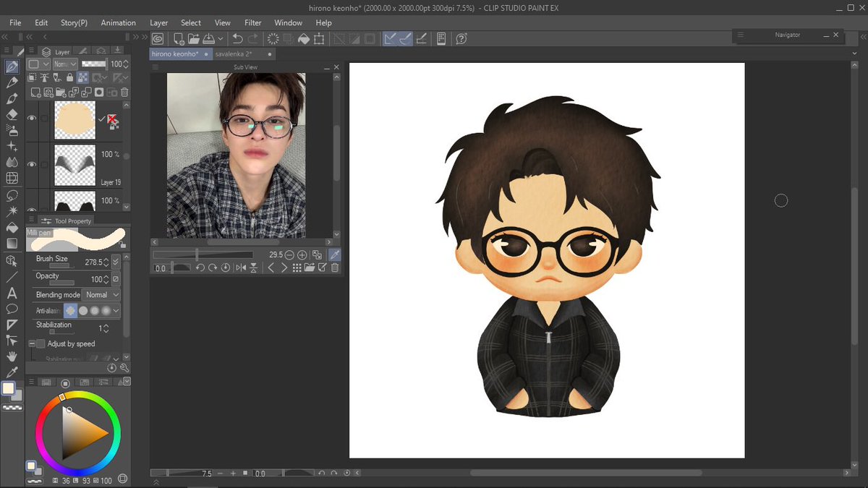Viewport: 868px width, 488px height.
Task: Hide Layer 19 with eye icon
Action: (32, 164)
